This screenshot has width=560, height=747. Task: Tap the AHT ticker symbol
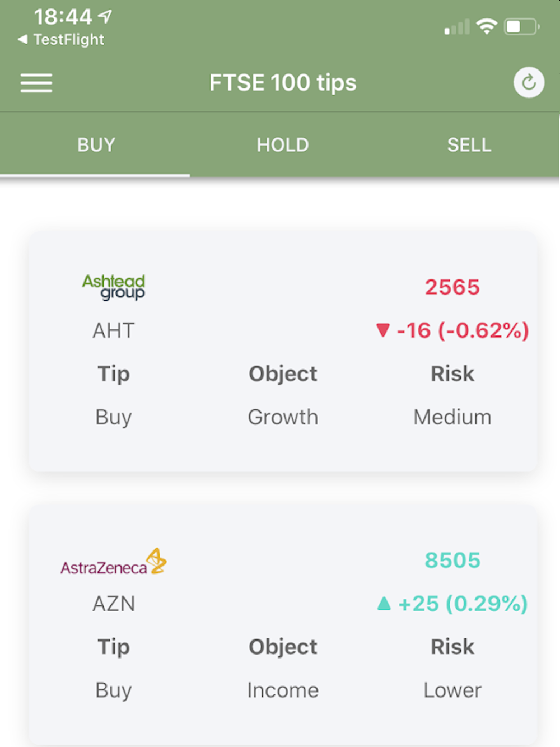point(114,330)
